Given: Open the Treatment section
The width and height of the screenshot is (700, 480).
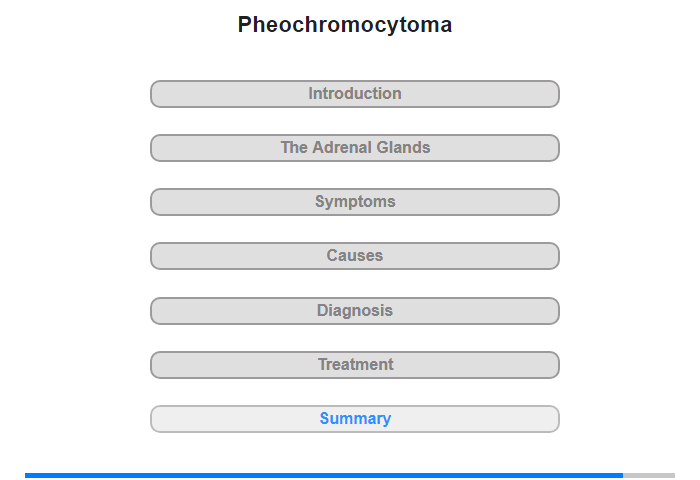Looking at the screenshot, I should point(354,365).
